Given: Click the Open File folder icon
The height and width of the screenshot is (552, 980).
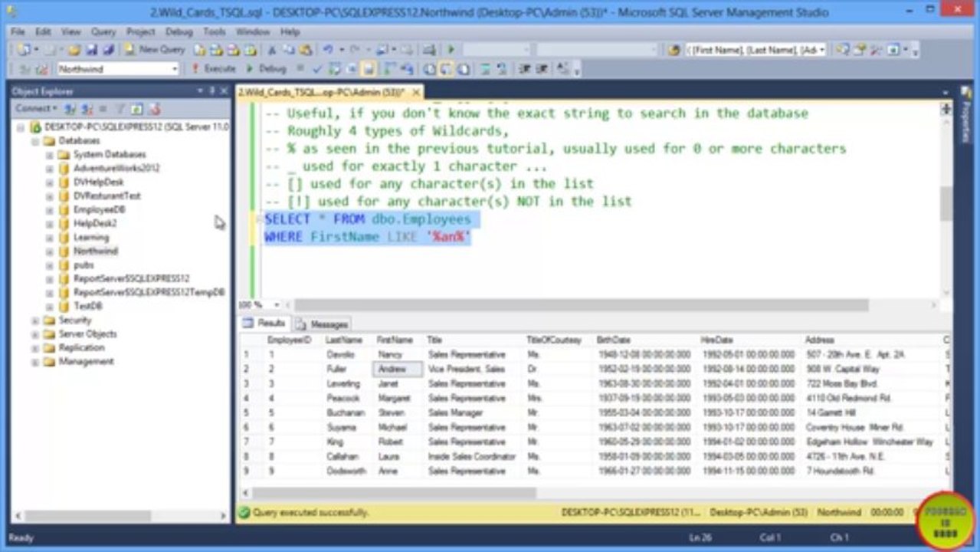Looking at the screenshot, I should tap(74, 50).
